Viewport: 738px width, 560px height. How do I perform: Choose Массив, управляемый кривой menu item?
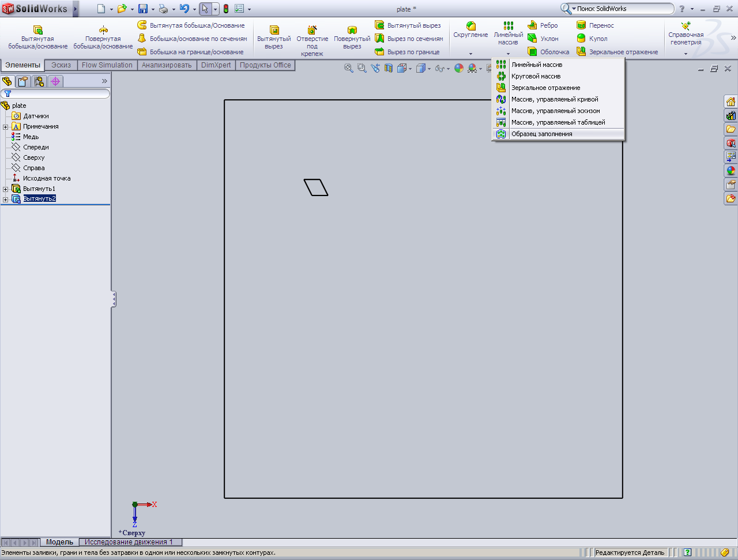click(558, 99)
